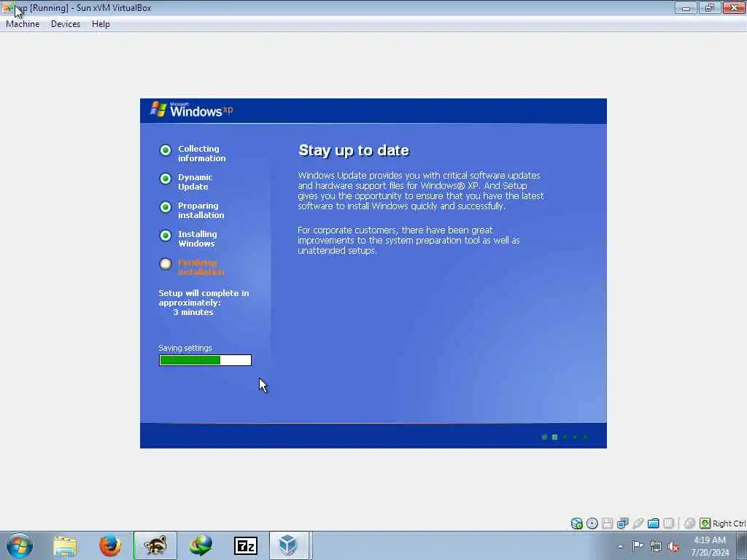Click the 4:19 AM taskbar clock
Viewport: 747px width, 560px height.
tap(709, 540)
